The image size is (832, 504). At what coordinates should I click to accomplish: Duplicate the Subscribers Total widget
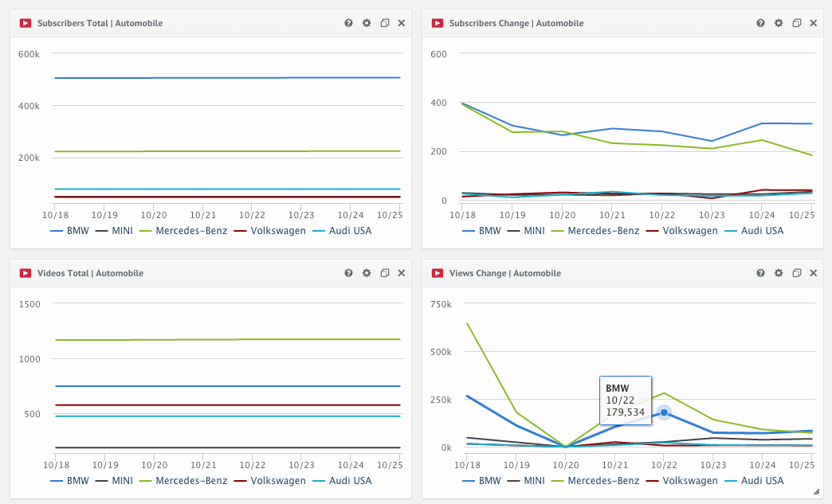click(x=385, y=23)
